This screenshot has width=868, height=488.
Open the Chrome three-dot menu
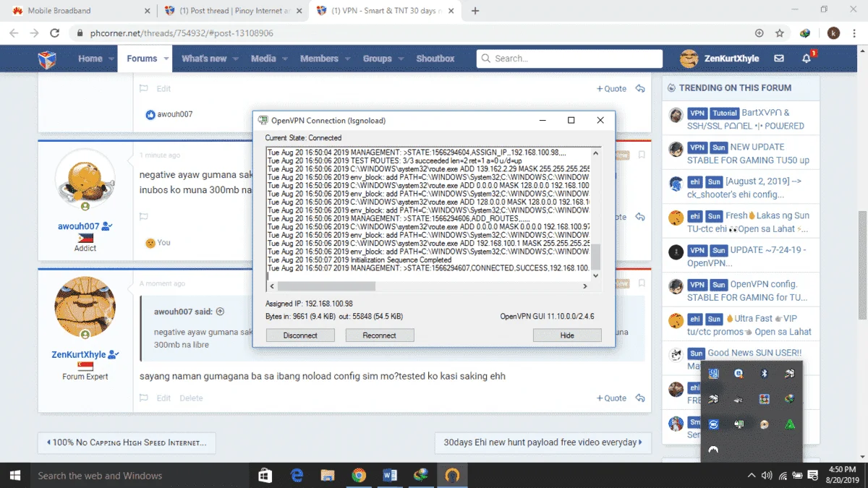pyautogui.click(x=855, y=33)
